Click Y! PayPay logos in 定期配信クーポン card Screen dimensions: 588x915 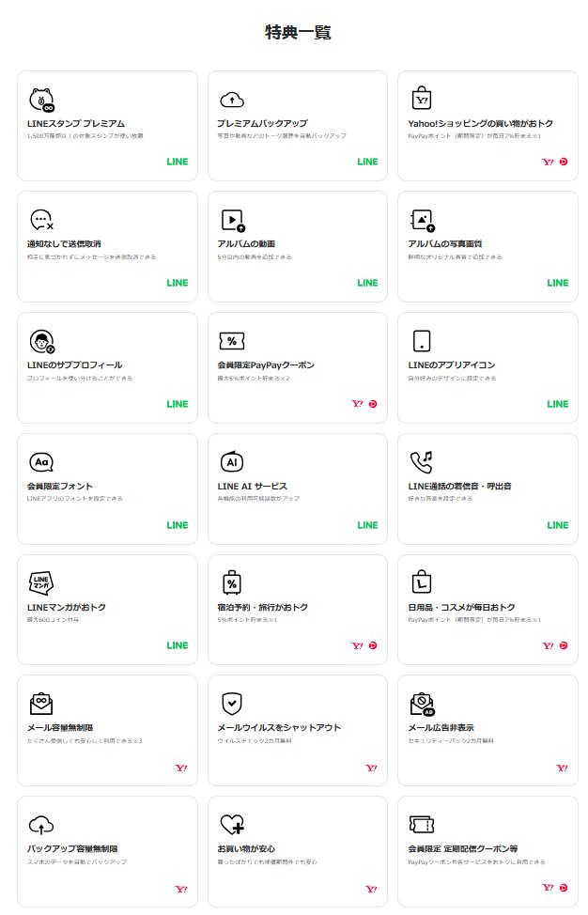555,888
